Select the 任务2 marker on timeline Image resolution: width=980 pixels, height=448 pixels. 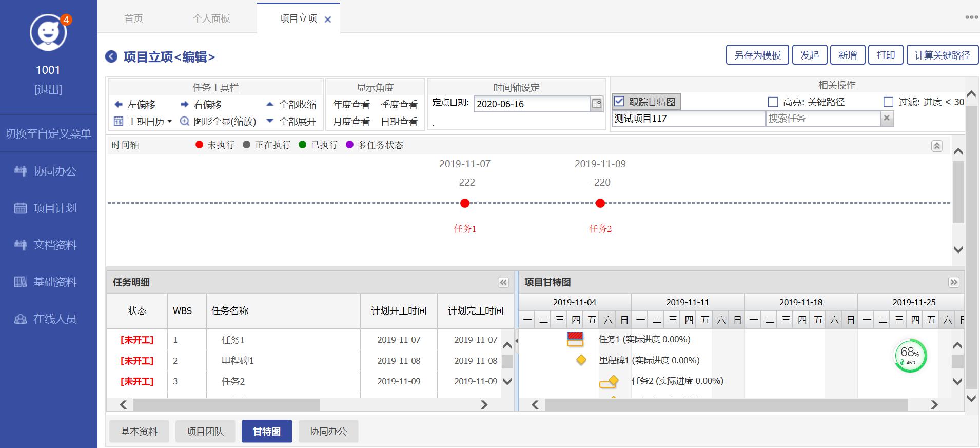click(600, 203)
